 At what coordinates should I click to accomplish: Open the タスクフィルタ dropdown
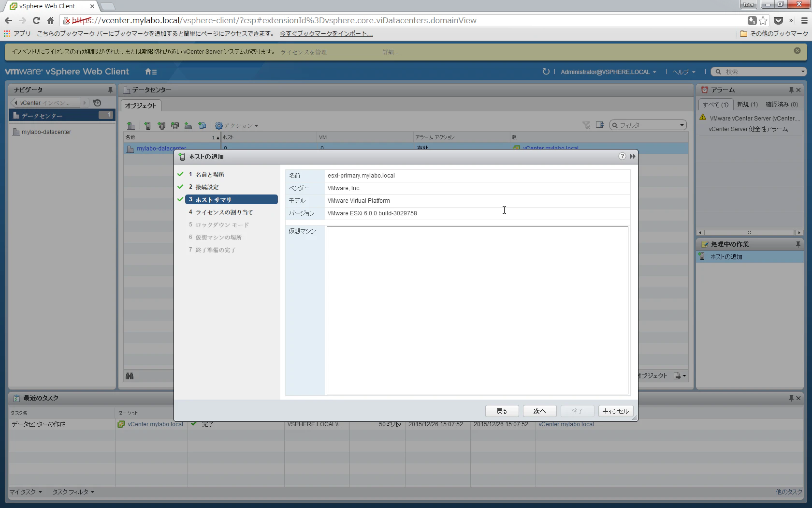pyautogui.click(x=73, y=492)
